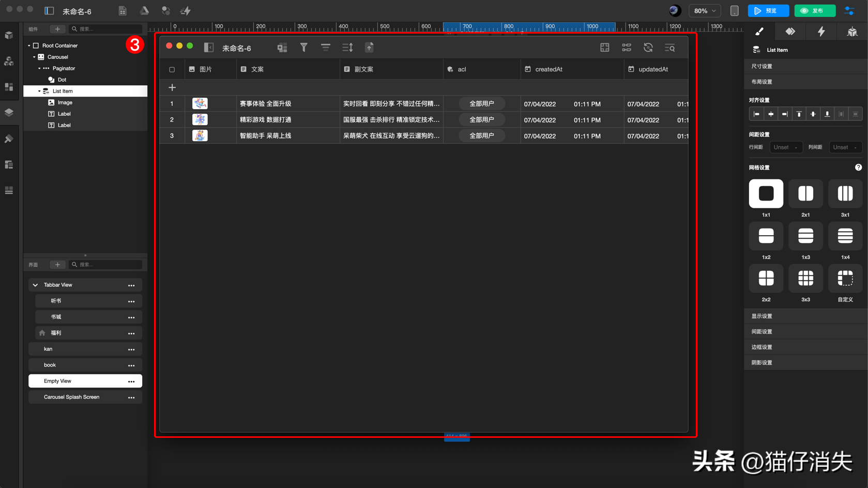
Task: Click the export upload icon in data window
Action: (x=369, y=48)
